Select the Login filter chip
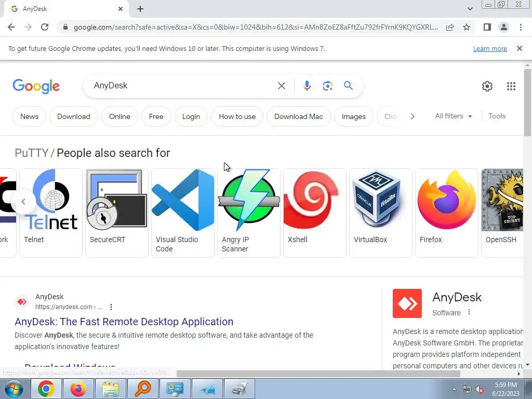532x399 pixels. pyautogui.click(x=191, y=116)
